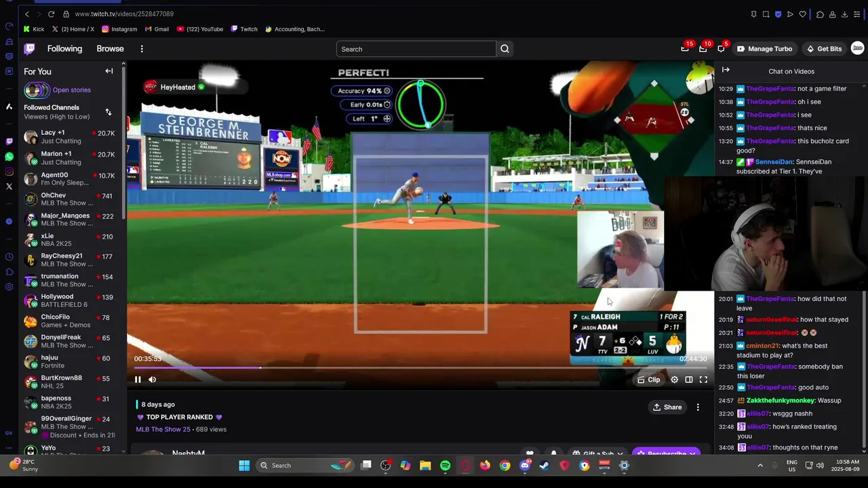This screenshot has width=868, height=488.
Task: Collapse the chat panel arrow
Action: pos(726,70)
